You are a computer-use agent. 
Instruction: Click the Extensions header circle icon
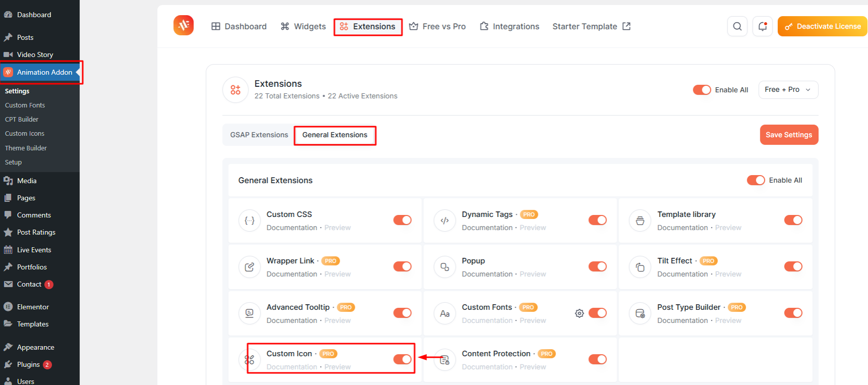click(235, 90)
